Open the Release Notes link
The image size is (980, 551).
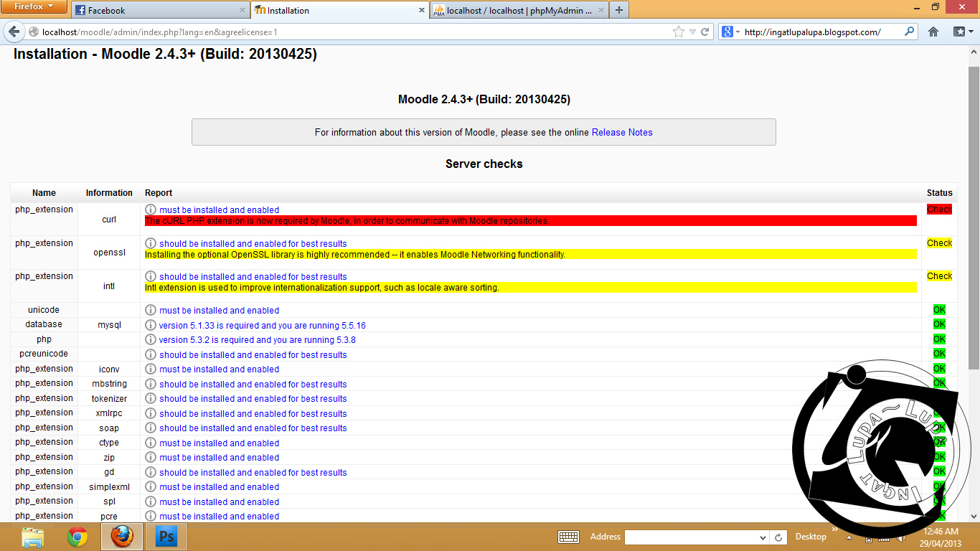coord(622,132)
